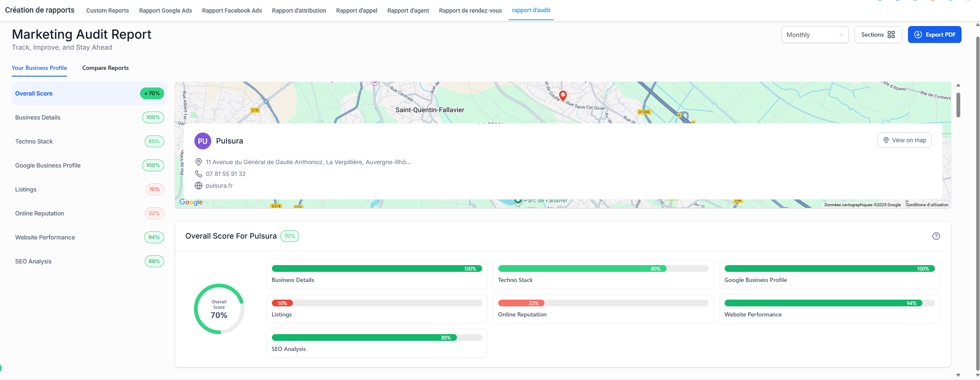Click the globe icon beside pulsura.fr
The height and width of the screenshot is (380, 980).
coord(199,186)
